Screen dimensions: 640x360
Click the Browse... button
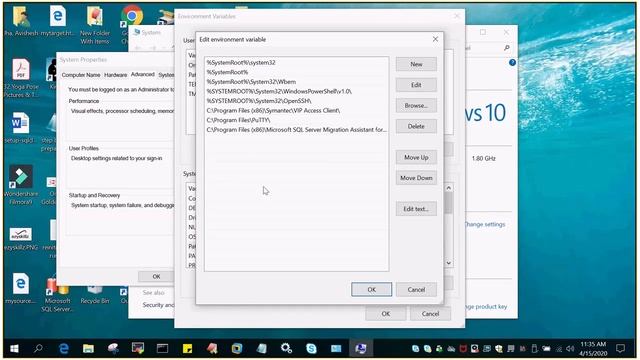416,105
